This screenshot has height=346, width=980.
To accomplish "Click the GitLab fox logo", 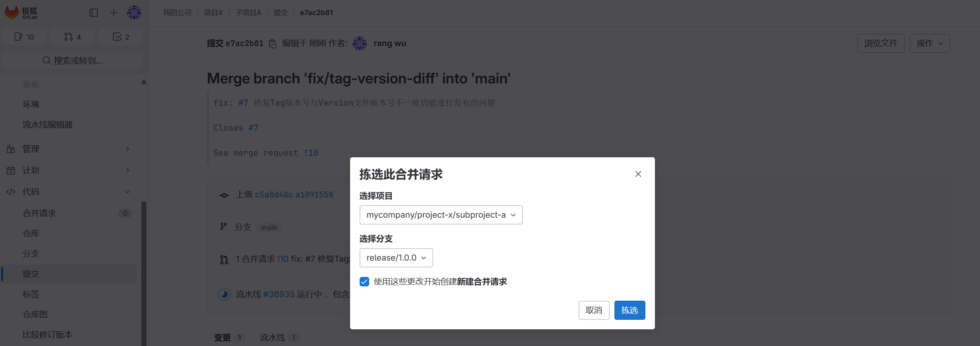I will tap(12, 13).
